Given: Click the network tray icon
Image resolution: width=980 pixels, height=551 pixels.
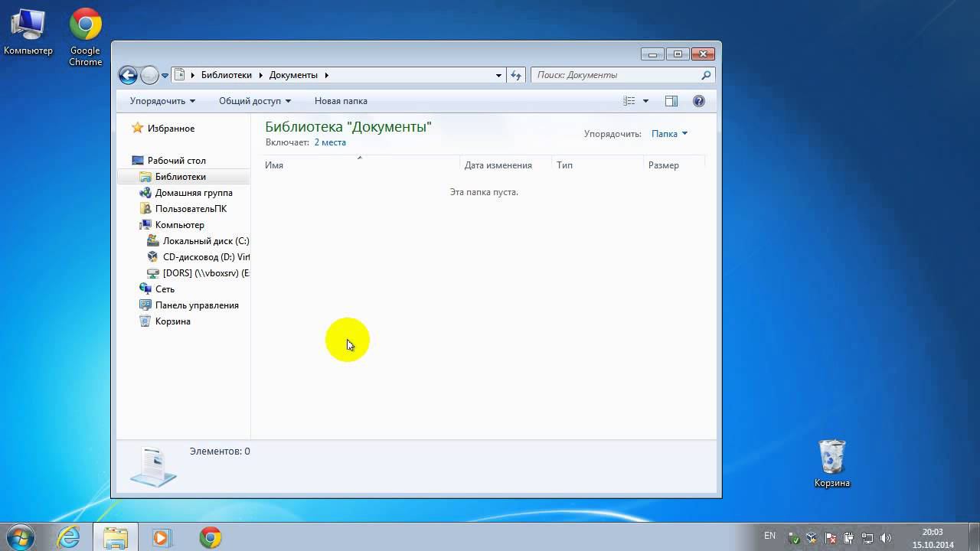Looking at the screenshot, I should pyautogui.click(x=867, y=538).
